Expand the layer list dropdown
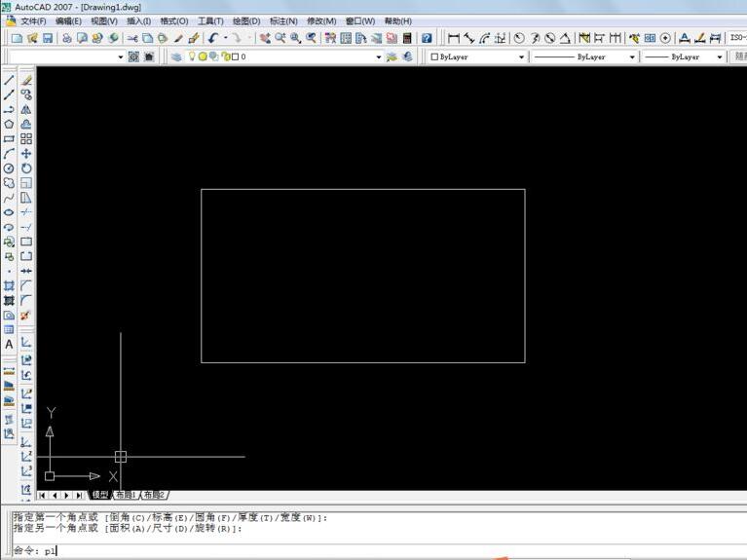Viewport: 747px width, 560px height. click(x=379, y=56)
